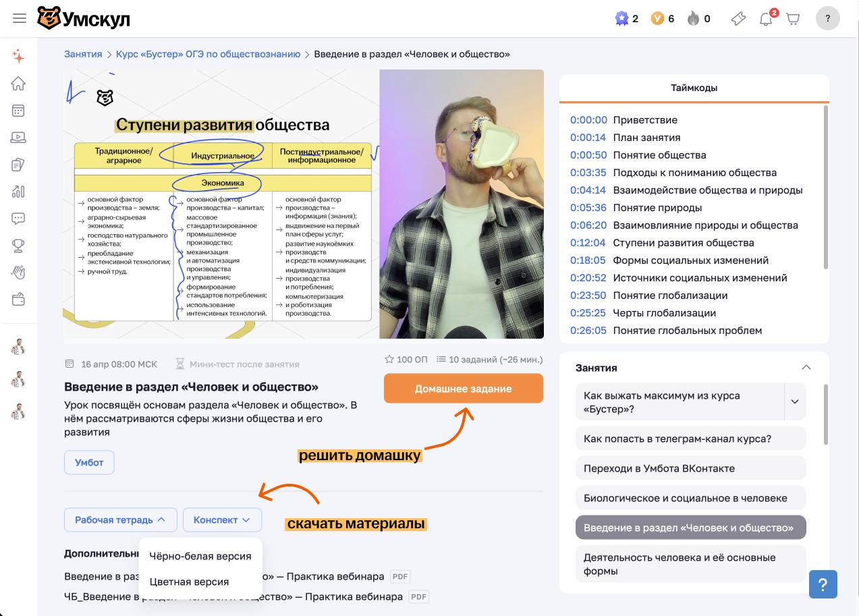Viewport: 859px width, 616px height.
Task: Open the calendar icon in sidebar
Action: (18, 111)
